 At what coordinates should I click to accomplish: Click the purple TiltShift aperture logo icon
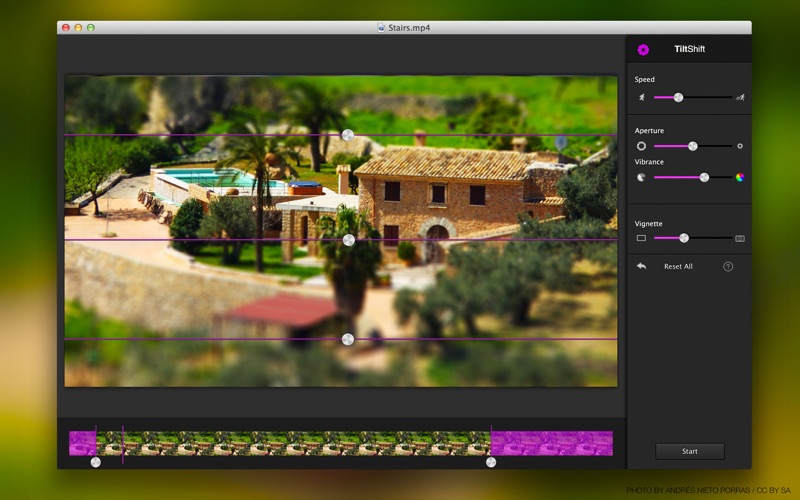[643, 49]
